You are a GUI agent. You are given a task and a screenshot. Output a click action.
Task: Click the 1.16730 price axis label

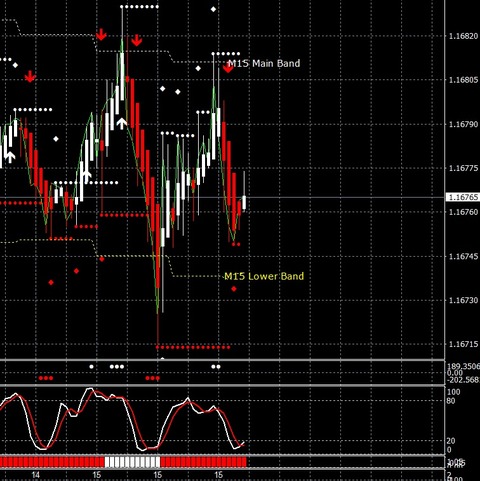tap(464, 300)
